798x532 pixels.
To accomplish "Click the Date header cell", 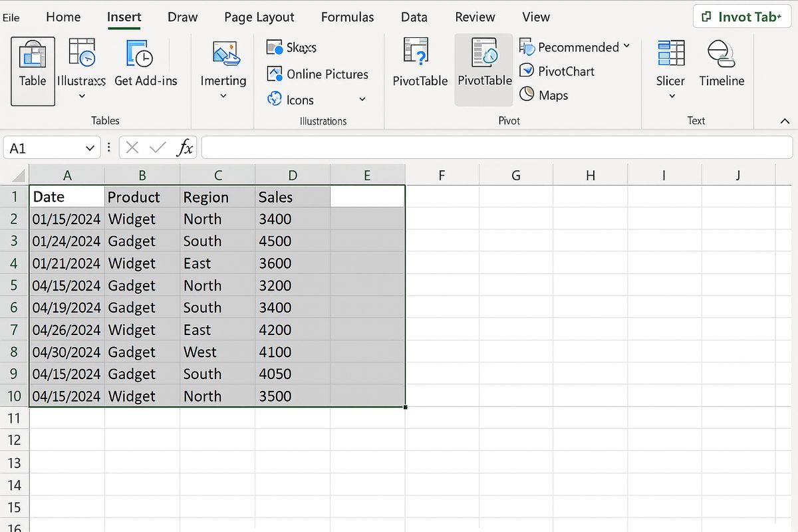I will click(67, 197).
